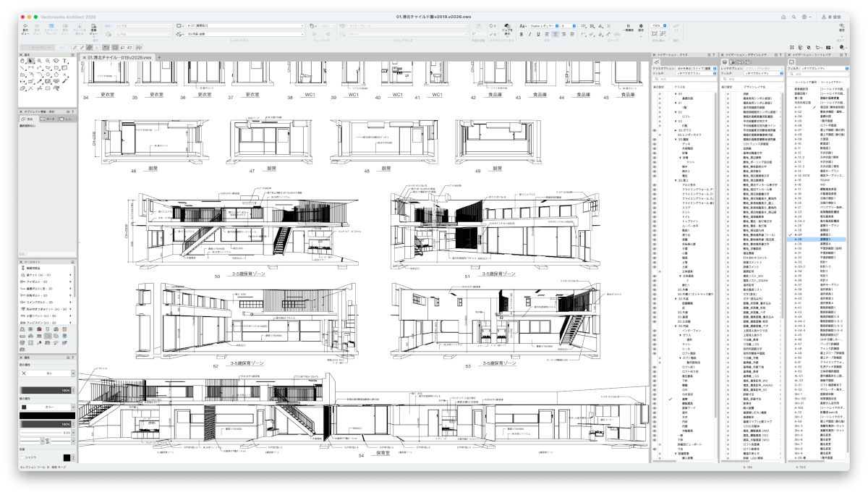Screen dimensions: 868x495
Task: Click the suspend snapping pause icon
Action: point(629,26)
